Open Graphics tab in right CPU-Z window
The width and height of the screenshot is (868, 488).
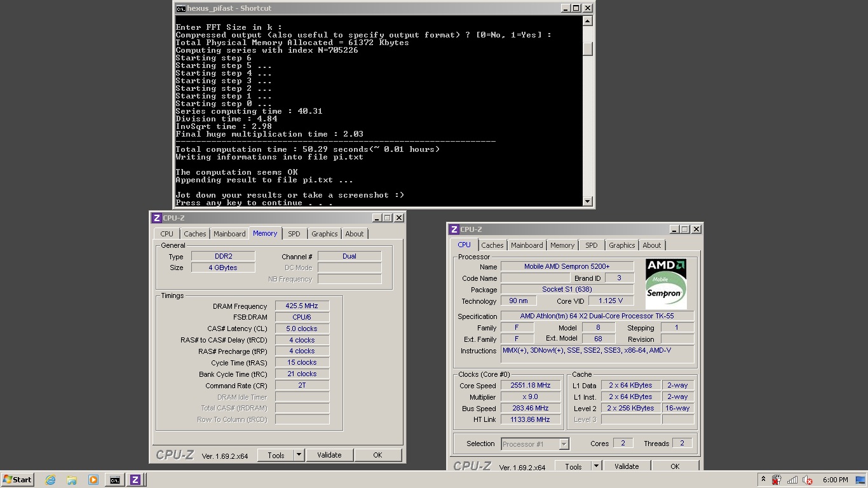(x=622, y=245)
